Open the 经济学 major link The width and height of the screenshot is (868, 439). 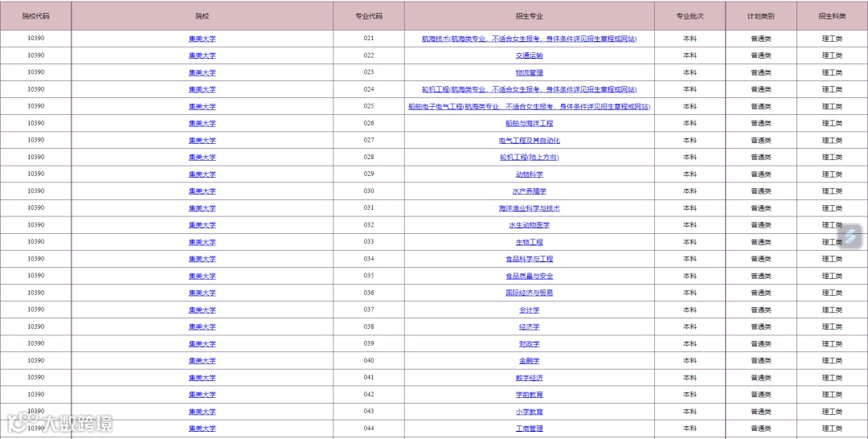click(529, 326)
